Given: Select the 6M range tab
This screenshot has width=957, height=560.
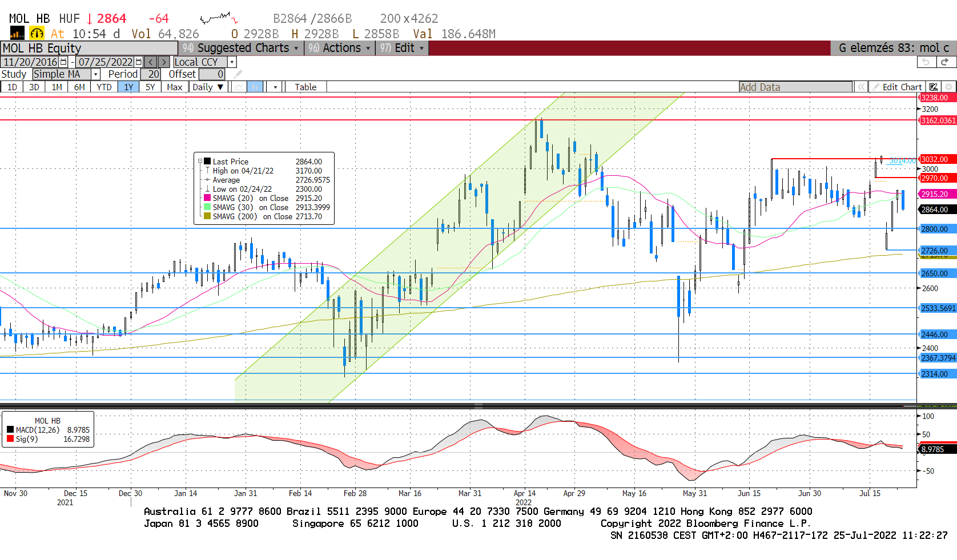Looking at the screenshot, I should click(79, 87).
